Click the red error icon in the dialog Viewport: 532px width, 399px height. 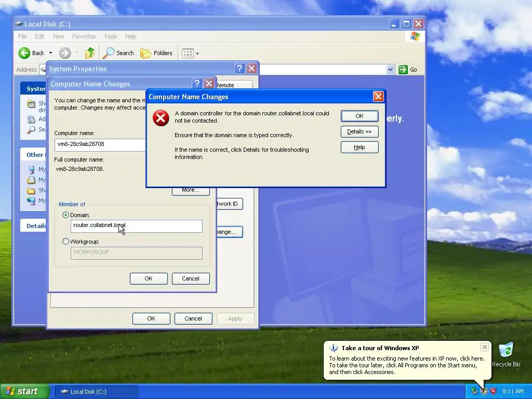[161, 118]
